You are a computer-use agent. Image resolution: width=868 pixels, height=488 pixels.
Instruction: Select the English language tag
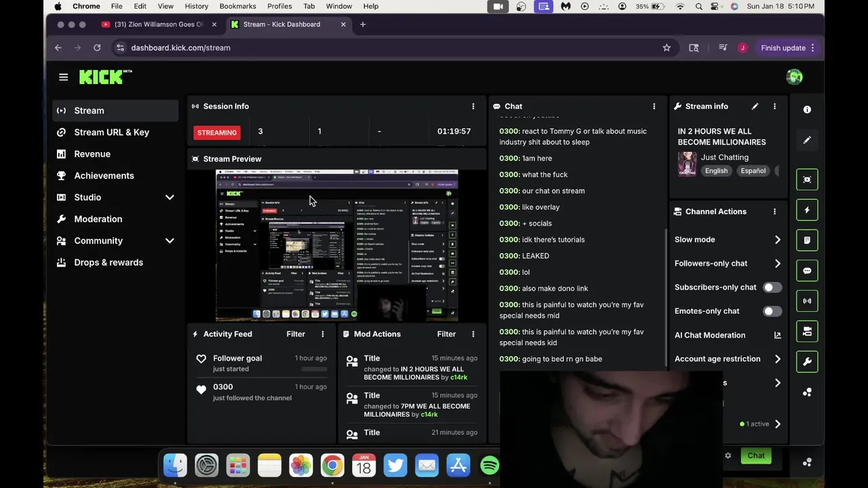coord(716,171)
